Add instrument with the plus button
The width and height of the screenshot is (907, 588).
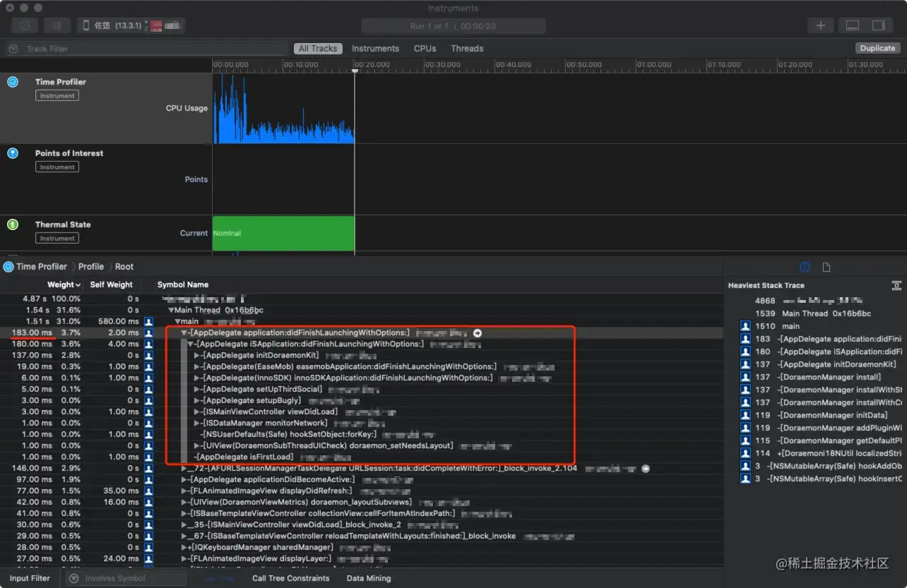[820, 25]
